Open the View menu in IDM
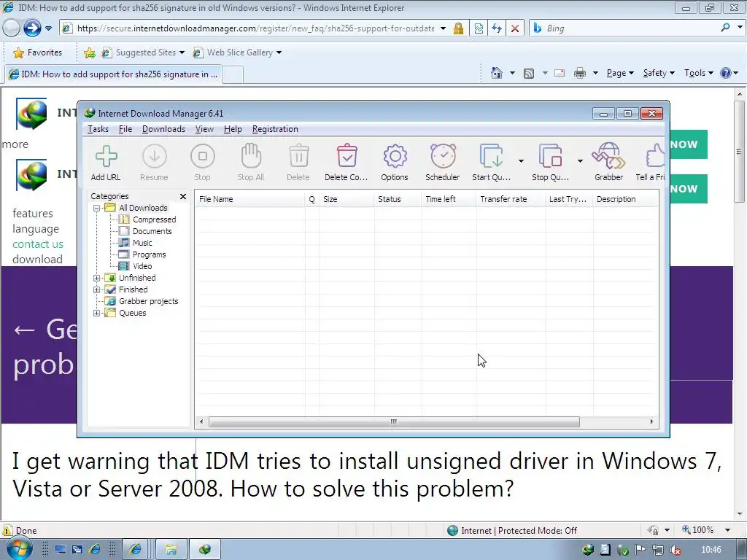 [204, 129]
